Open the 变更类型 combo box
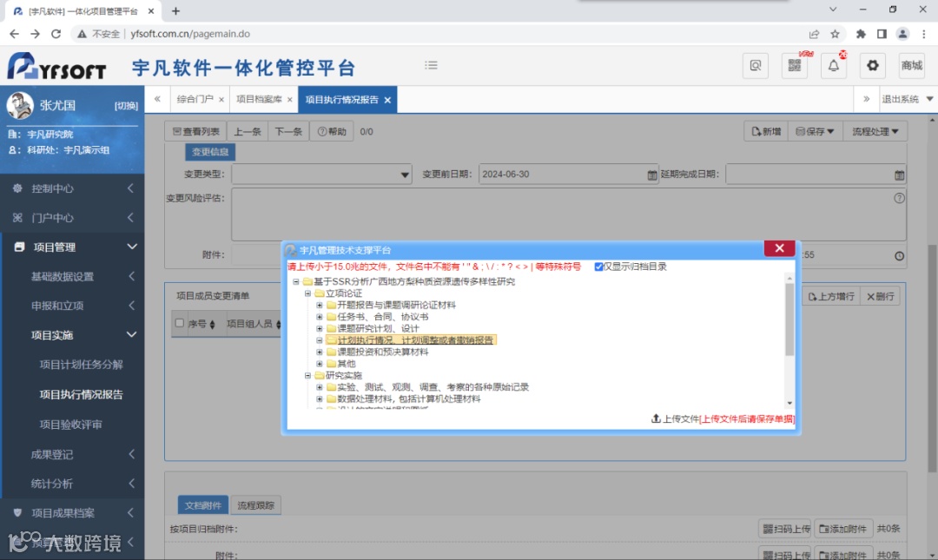This screenshot has height=560, width=938. point(322,175)
